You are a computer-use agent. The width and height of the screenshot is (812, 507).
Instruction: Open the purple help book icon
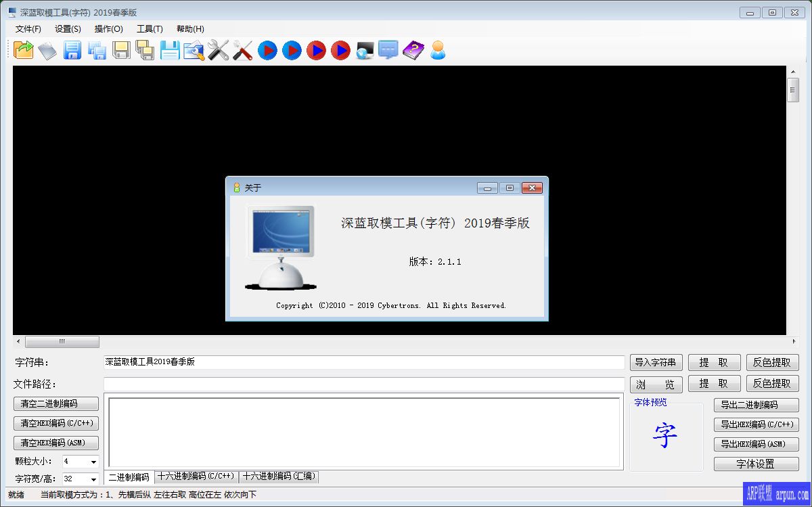pos(413,51)
